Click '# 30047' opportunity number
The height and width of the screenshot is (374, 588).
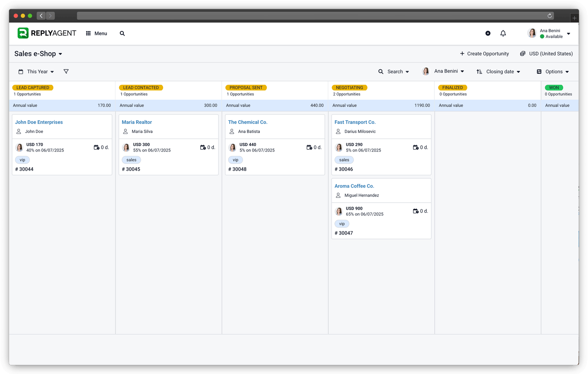[x=344, y=233]
